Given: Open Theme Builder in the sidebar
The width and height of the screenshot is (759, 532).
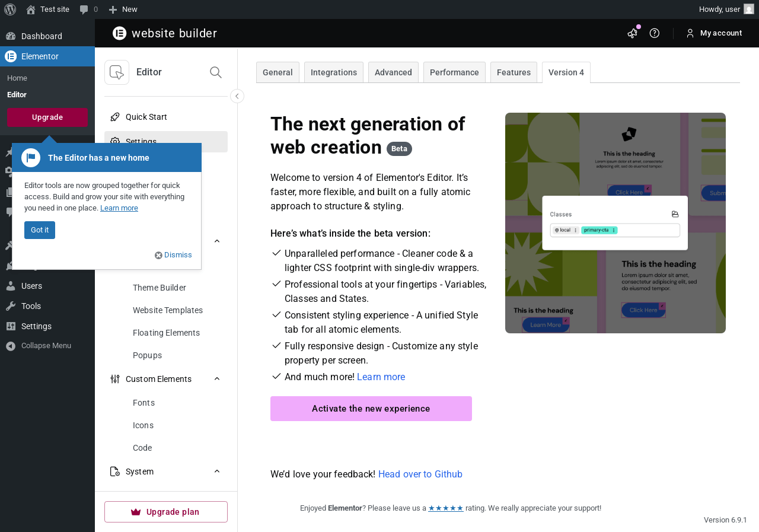Looking at the screenshot, I should tap(160, 288).
